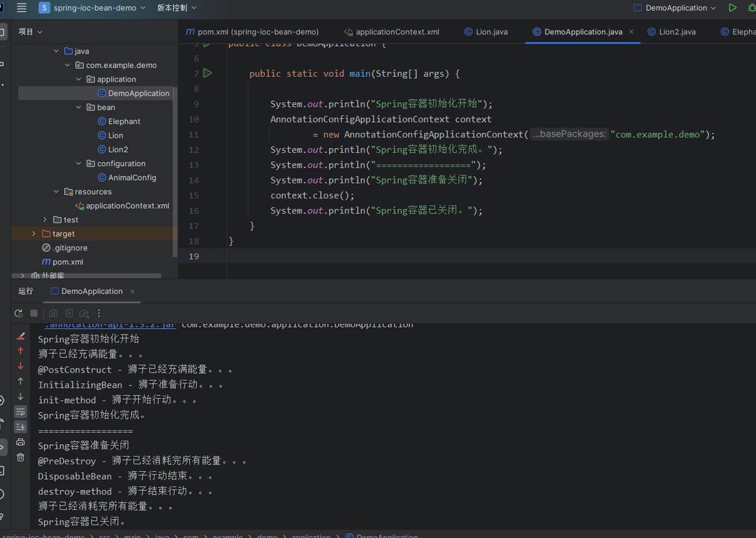The height and width of the screenshot is (538, 756).
Task: Expand the target folder in project tree
Action: [x=34, y=234]
